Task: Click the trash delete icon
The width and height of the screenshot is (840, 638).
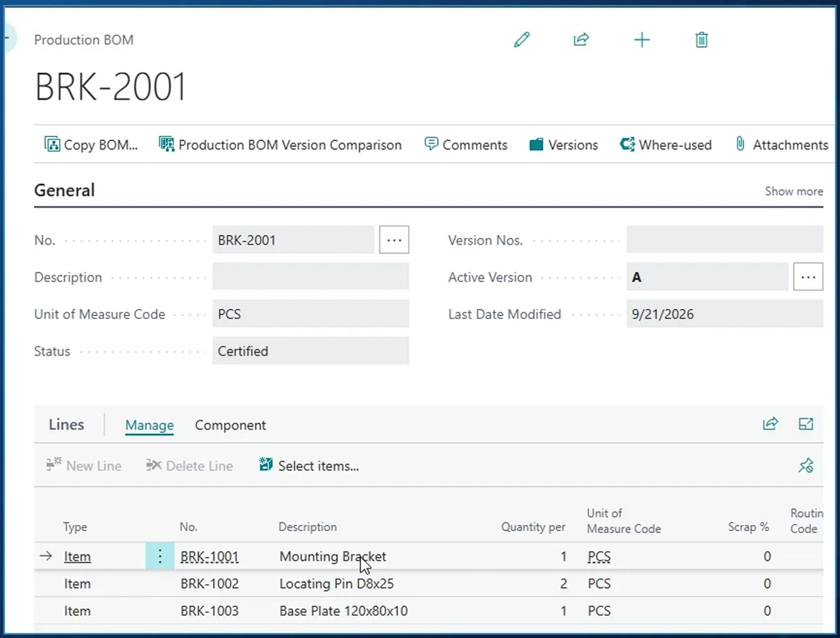Action: point(702,40)
